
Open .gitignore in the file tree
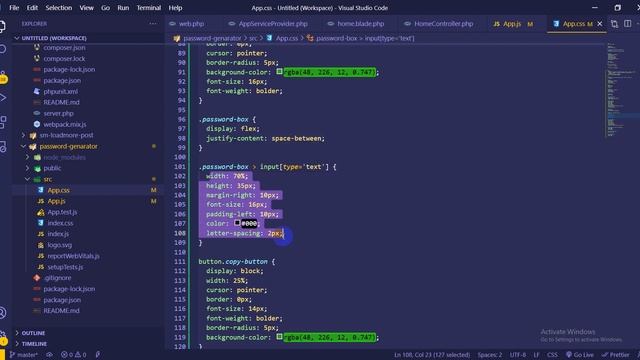tap(58, 278)
